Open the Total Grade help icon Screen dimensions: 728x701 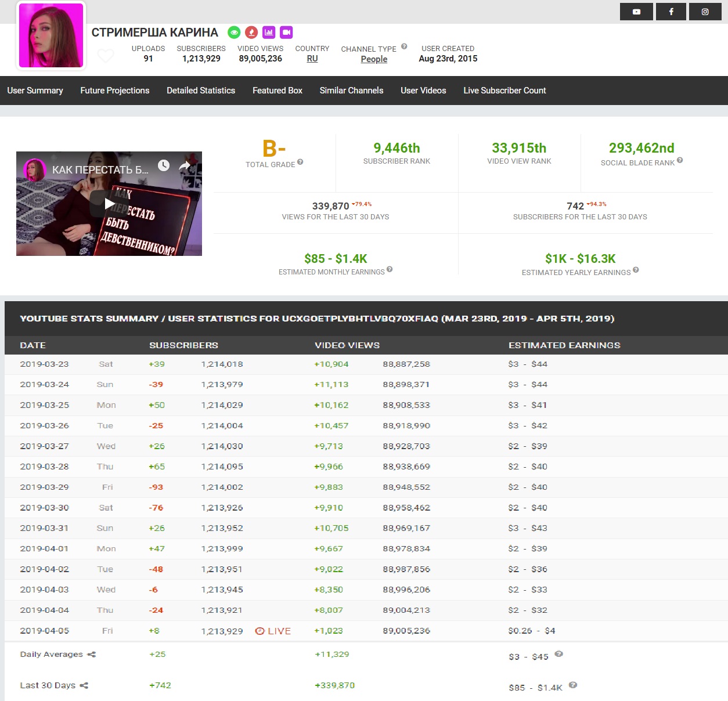tap(300, 162)
